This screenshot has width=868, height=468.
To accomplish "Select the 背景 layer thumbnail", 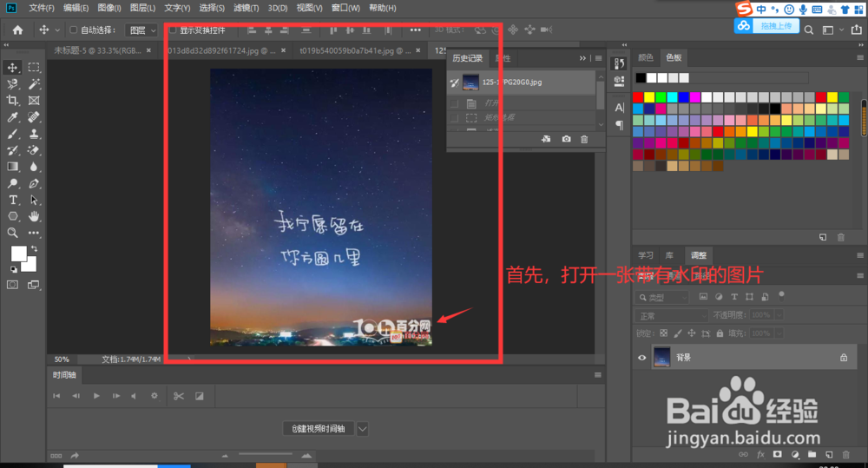I will click(662, 358).
